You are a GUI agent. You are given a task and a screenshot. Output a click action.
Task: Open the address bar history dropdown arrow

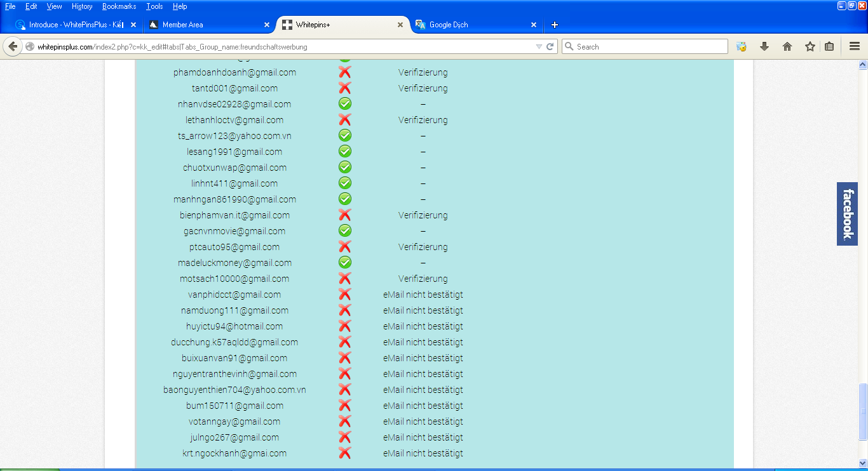coord(539,46)
